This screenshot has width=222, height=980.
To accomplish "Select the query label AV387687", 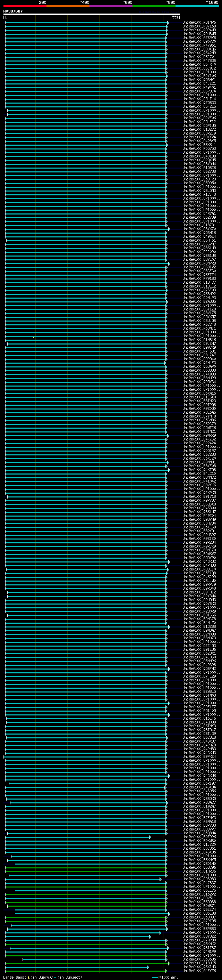I will [x=13, y=11].
